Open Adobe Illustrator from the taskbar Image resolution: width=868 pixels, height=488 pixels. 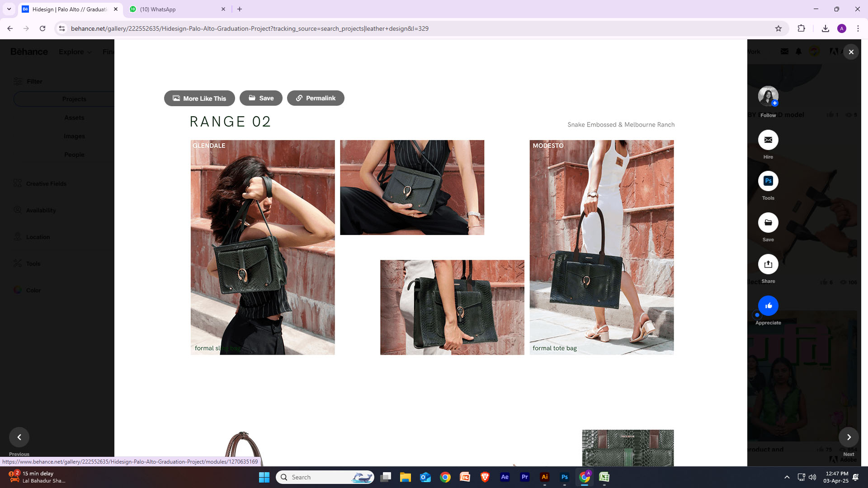pos(544,477)
